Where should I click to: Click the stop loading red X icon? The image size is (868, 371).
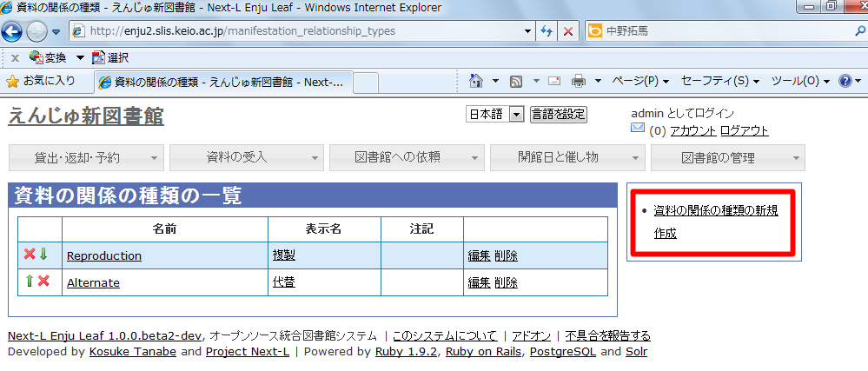pyautogui.click(x=568, y=31)
